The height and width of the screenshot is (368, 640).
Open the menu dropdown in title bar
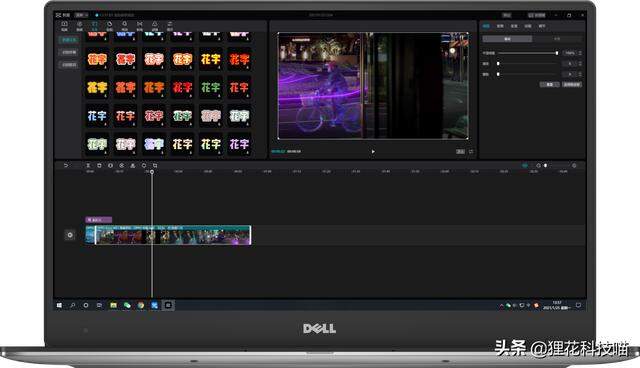click(x=81, y=15)
